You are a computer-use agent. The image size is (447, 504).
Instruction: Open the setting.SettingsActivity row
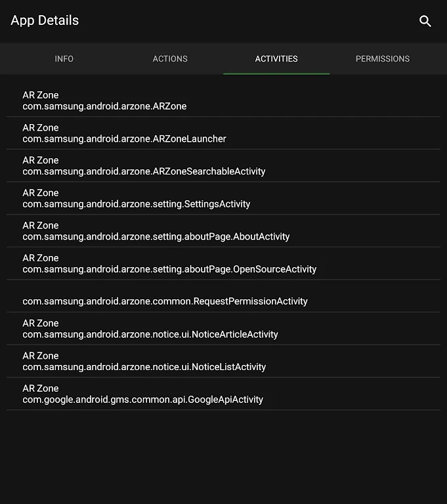coord(137,204)
